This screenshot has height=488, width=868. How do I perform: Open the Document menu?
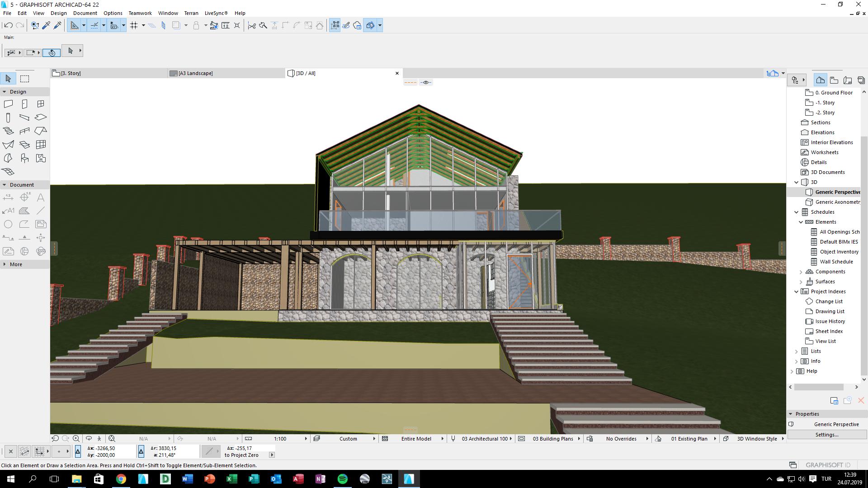85,13
